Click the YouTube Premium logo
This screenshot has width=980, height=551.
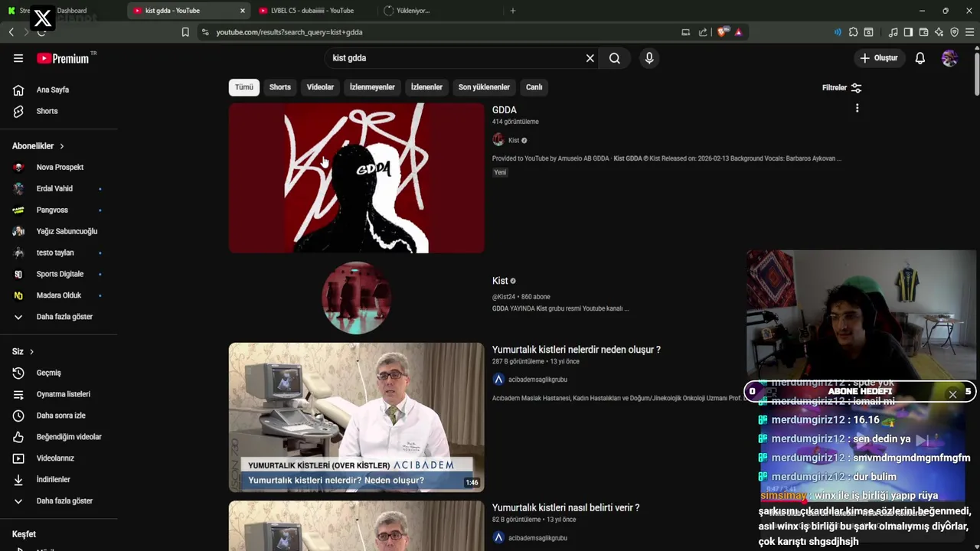[x=64, y=58]
